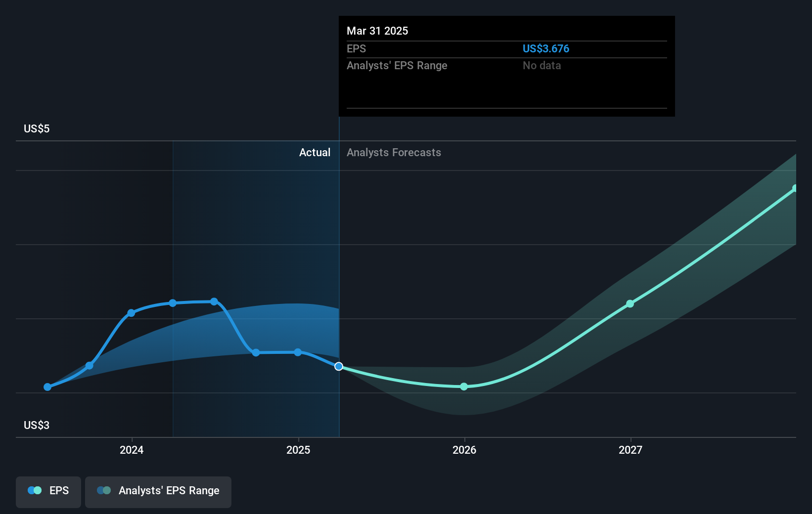Click the '2027' x-axis label
The width and height of the screenshot is (812, 514).
point(631,450)
